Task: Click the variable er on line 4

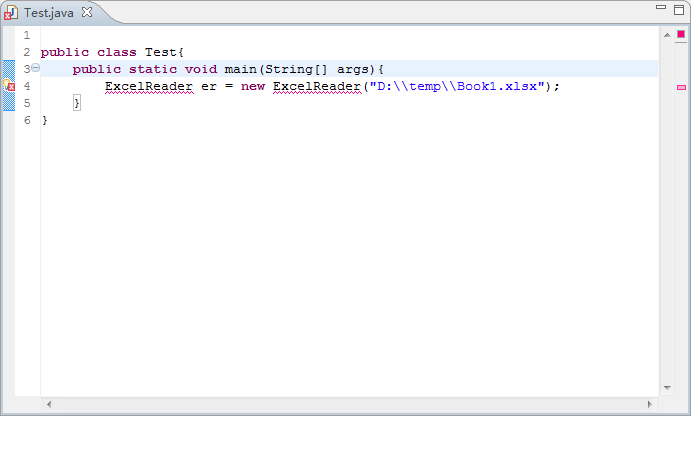Action: [209, 86]
